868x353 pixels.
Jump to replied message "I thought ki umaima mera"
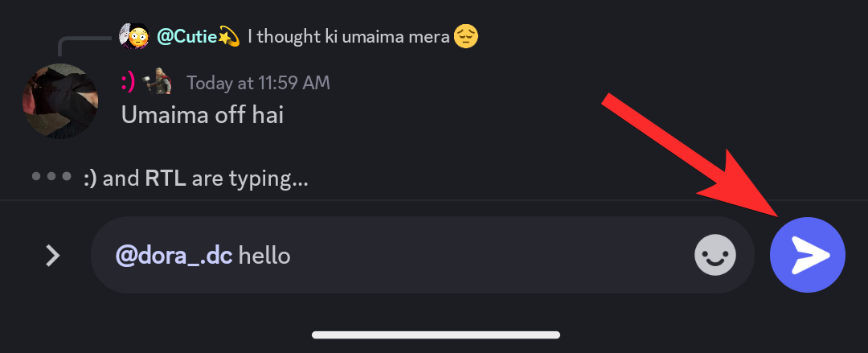click(x=347, y=35)
